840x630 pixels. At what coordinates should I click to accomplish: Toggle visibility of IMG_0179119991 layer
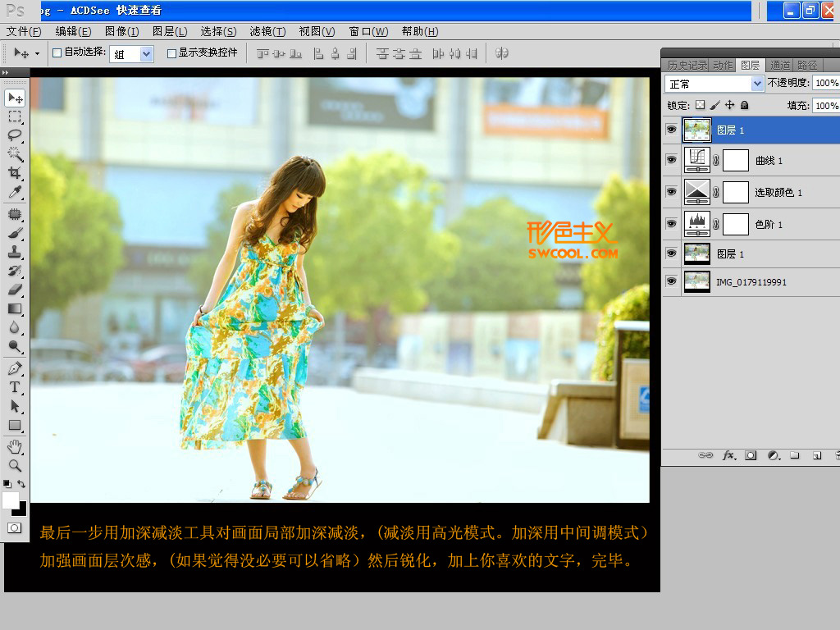tap(672, 281)
